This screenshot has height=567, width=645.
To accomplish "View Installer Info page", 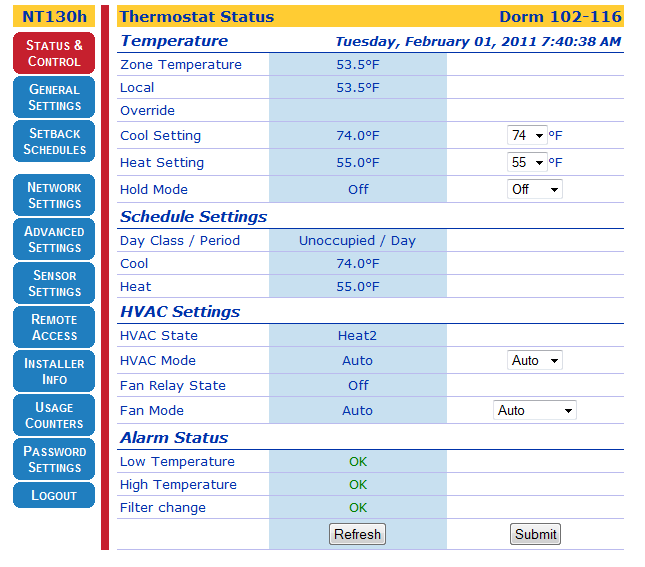I will tap(54, 371).
